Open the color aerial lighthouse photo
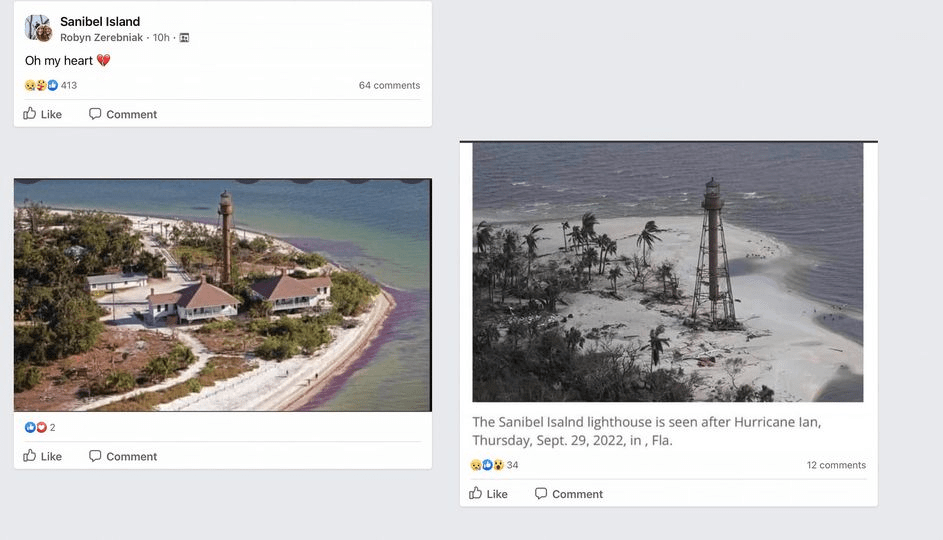The height and width of the screenshot is (540, 943). 222,295
